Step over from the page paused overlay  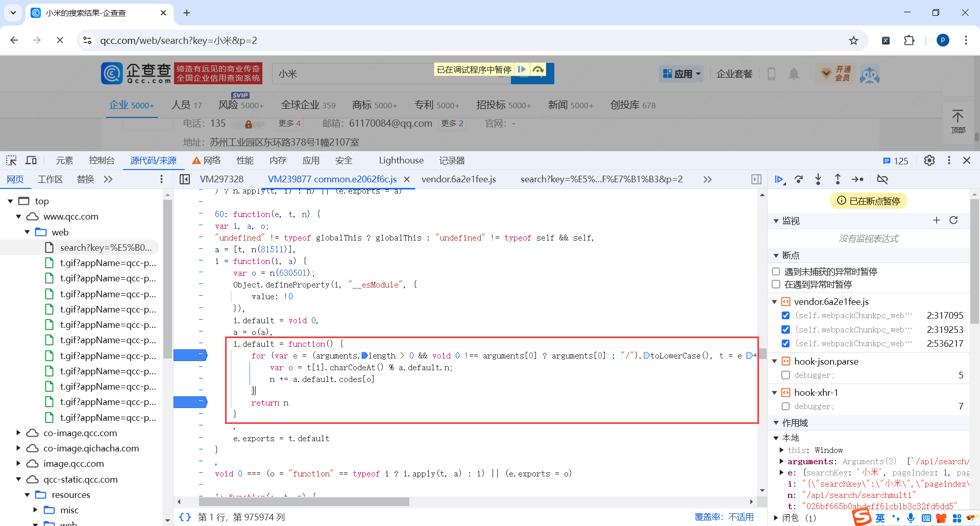point(538,69)
